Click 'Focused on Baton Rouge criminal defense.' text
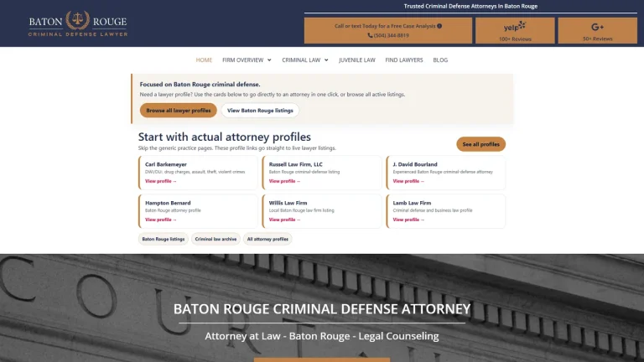Screen dimensions: 644x362 [200, 84]
